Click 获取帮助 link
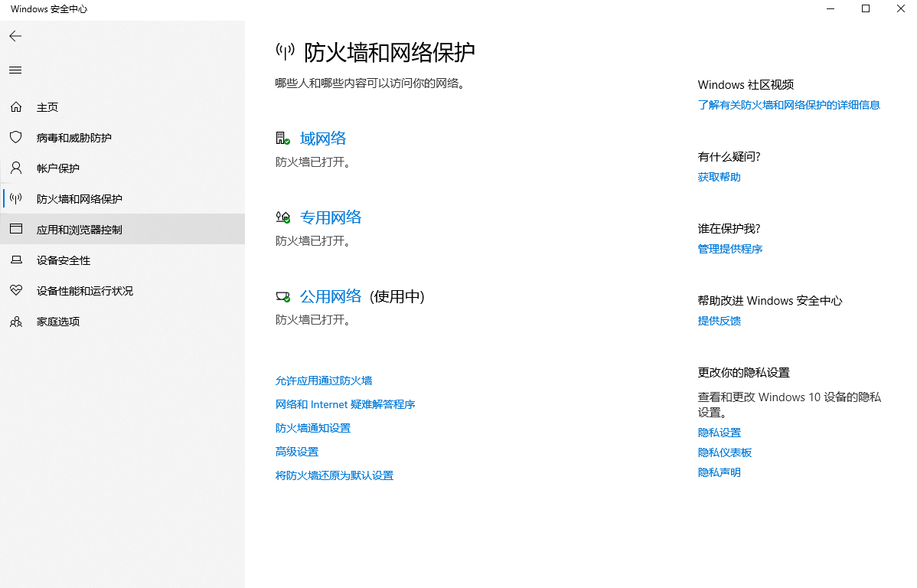This screenshot has height=588, width=917. click(720, 177)
